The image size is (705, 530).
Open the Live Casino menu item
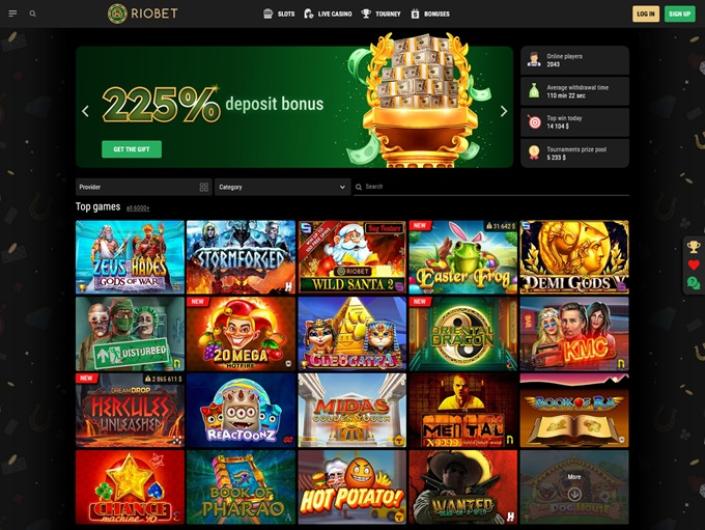328,14
